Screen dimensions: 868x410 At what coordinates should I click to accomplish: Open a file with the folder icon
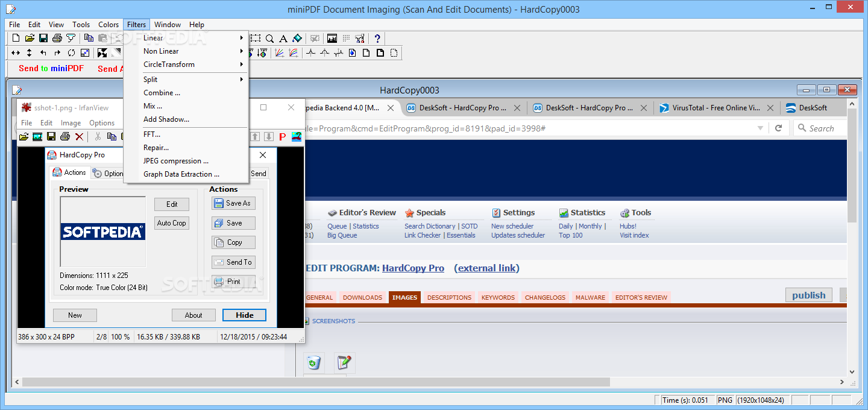pos(30,38)
